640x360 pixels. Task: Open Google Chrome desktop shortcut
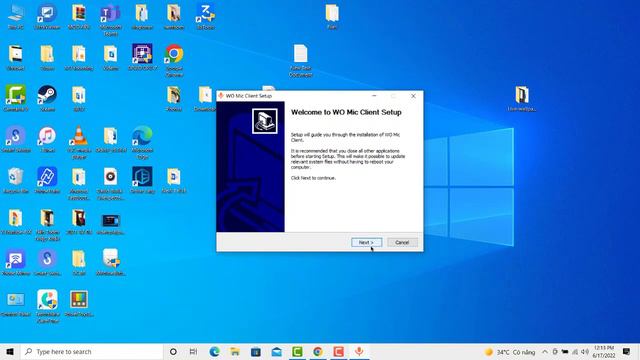pos(174,60)
